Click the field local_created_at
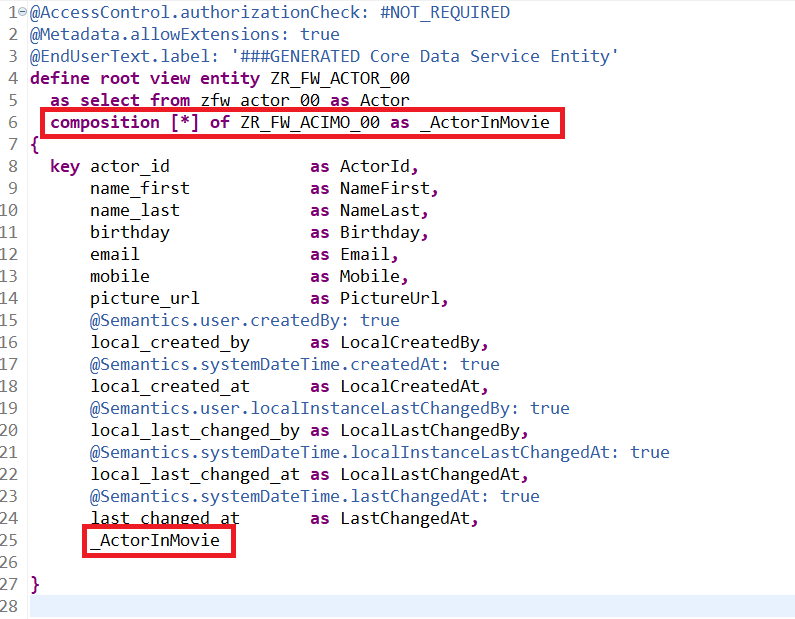This screenshot has height=619, width=795. click(170, 386)
